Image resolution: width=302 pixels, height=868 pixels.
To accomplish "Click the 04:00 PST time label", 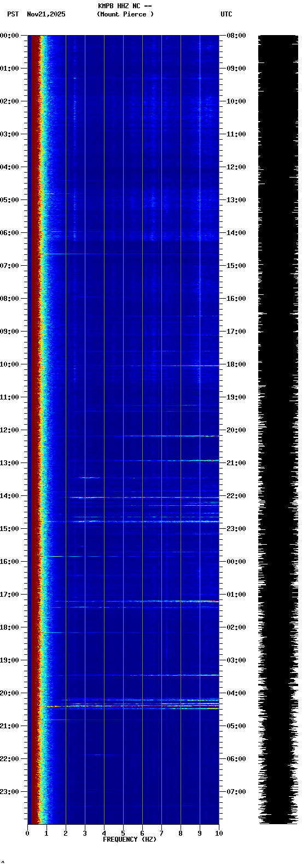I will pyautogui.click(x=9, y=167).
